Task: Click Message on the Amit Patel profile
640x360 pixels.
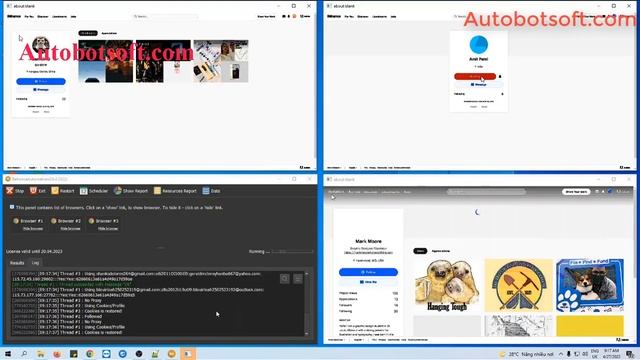Action: point(478,84)
